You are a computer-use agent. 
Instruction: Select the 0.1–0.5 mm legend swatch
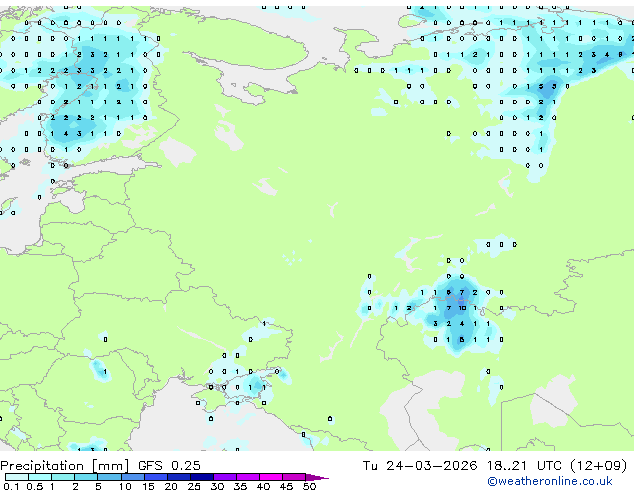[x=17, y=477]
